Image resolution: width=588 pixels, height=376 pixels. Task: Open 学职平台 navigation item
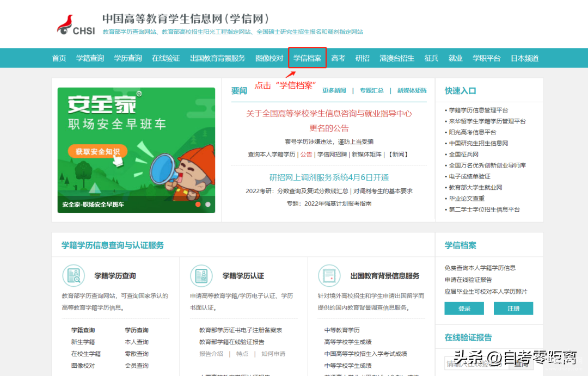click(x=486, y=58)
